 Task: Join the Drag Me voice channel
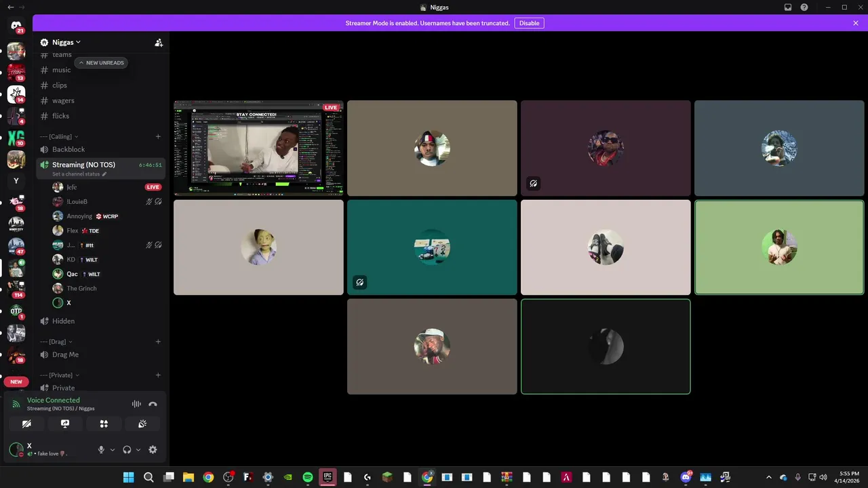click(x=100, y=354)
